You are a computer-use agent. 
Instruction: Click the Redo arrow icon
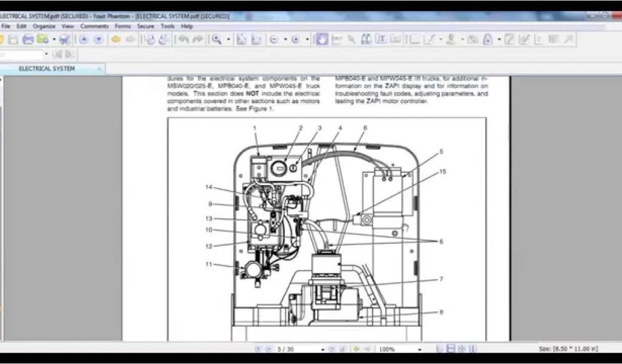point(198,39)
